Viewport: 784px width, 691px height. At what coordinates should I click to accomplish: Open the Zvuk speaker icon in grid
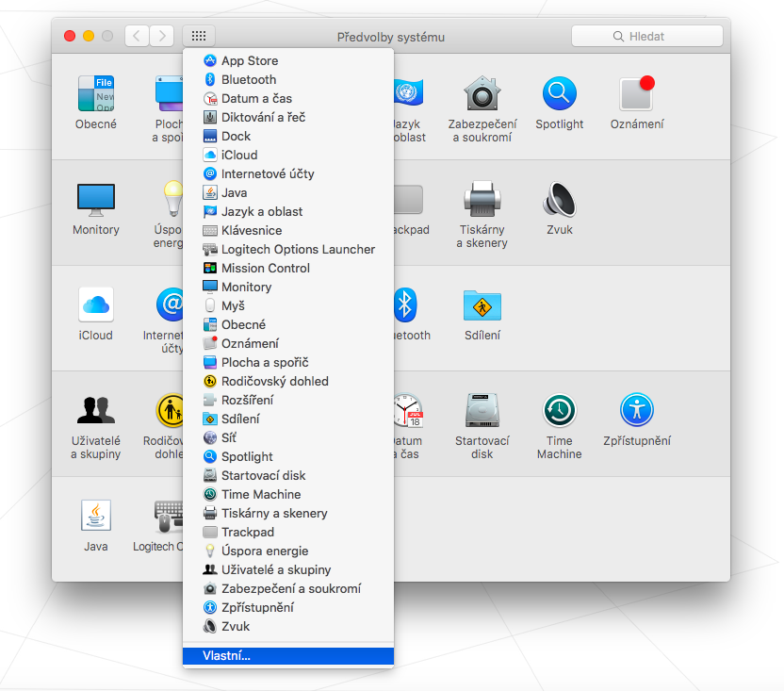tap(560, 199)
